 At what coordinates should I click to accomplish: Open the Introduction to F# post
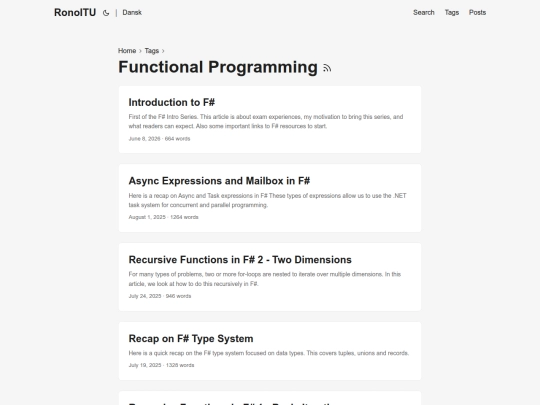click(270, 119)
